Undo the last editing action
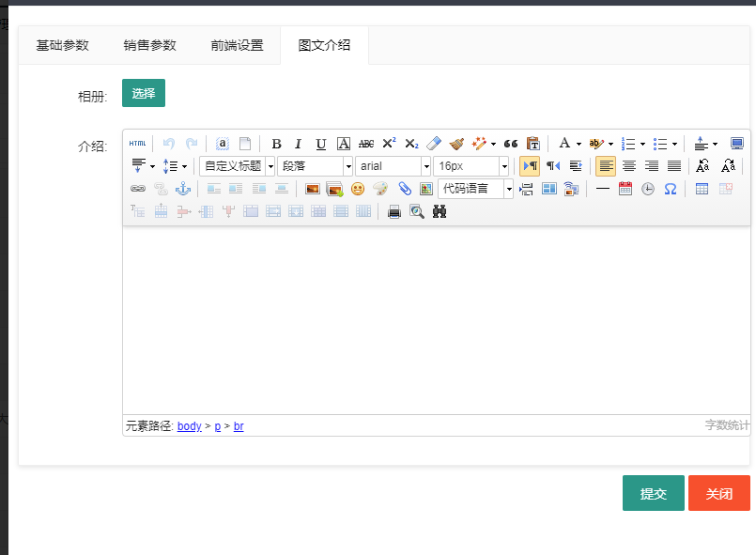This screenshot has width=756, height=555. (x=169, y=143)
